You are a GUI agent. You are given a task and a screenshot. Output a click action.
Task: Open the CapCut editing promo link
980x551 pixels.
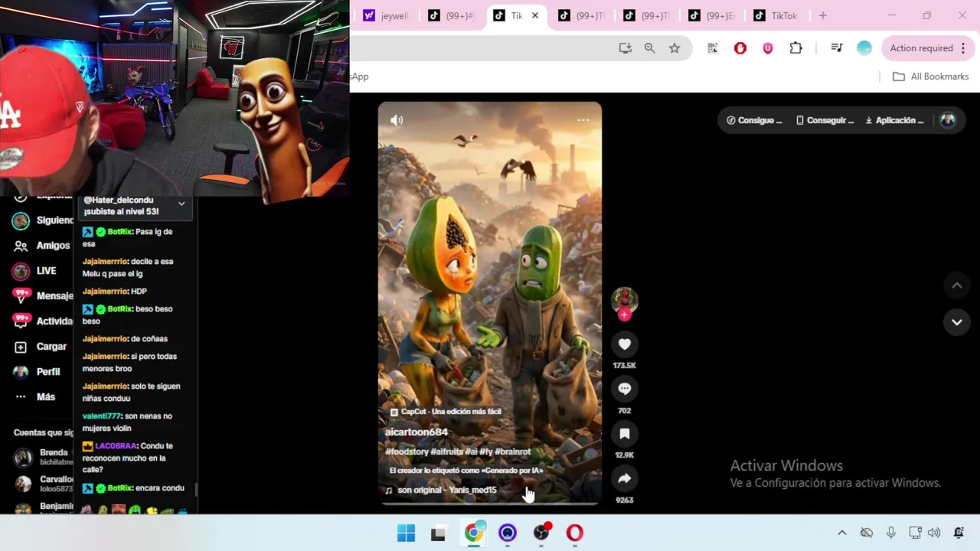click(446, 412)
